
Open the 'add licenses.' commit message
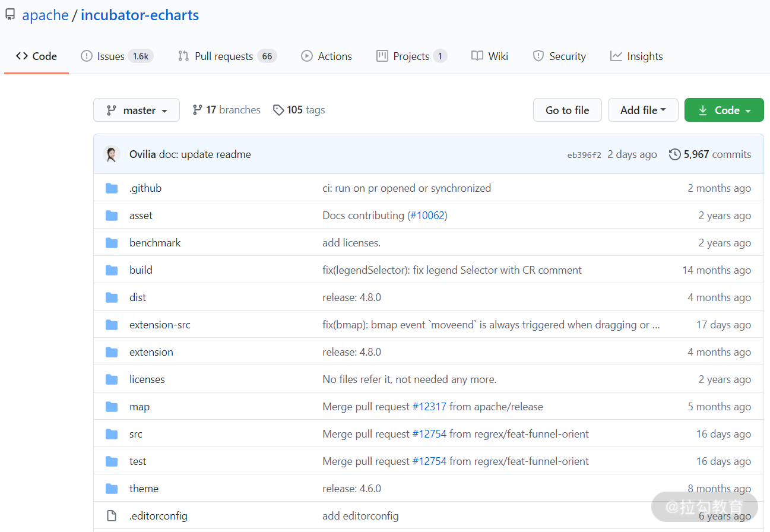(351, 243)
